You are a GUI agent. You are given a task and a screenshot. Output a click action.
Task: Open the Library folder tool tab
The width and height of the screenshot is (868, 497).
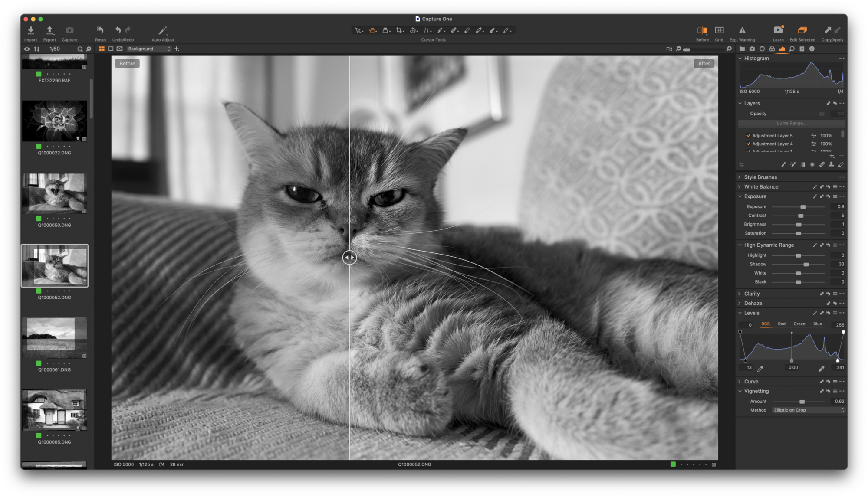pyautogui.click(x=742, y=49)
